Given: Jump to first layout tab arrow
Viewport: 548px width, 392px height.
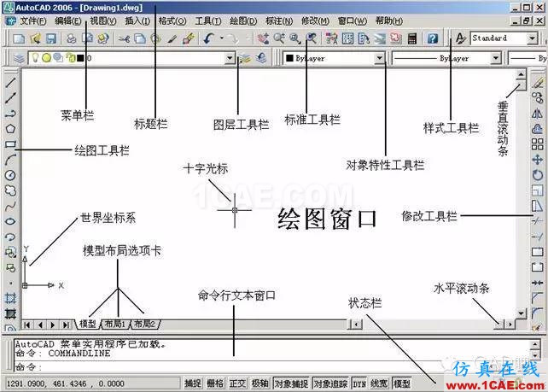Looking at the screenshot, I should click(27, 325).
